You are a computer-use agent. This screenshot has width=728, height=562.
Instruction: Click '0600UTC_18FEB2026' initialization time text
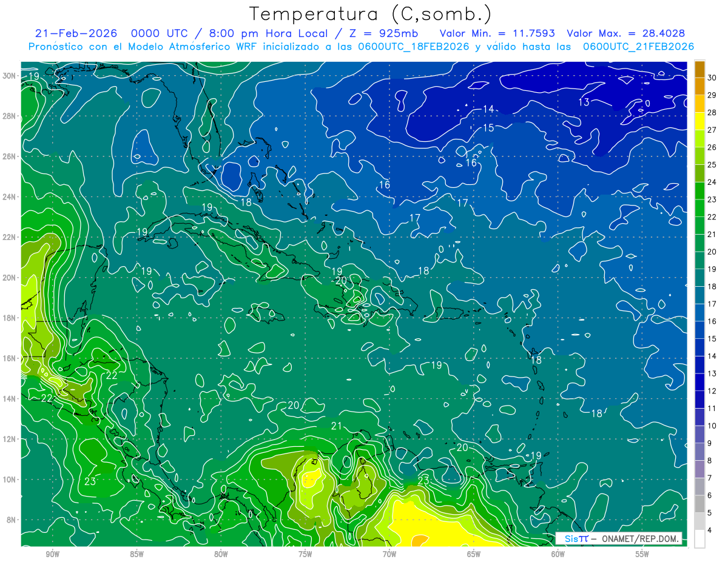413,47
